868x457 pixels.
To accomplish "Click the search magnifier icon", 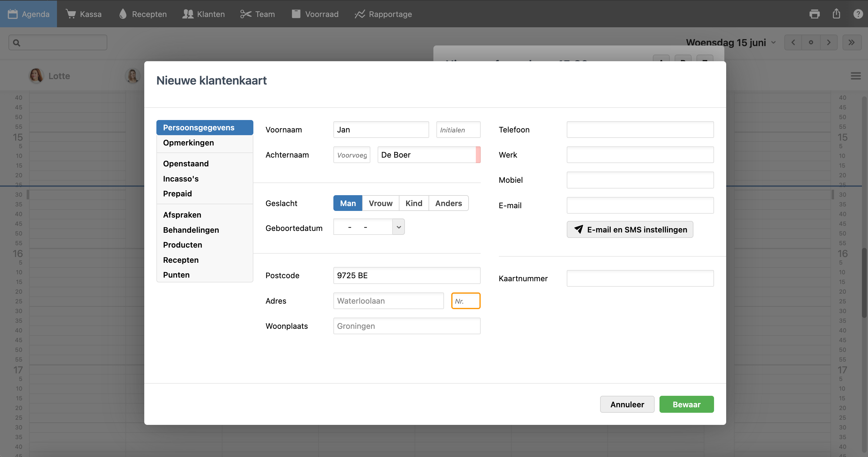I will pos(16,43).
